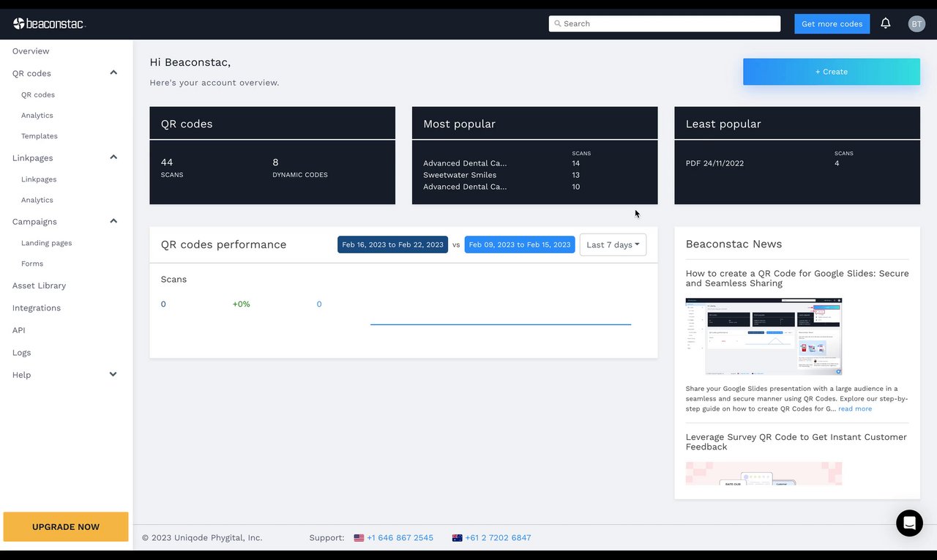Click the +0% scans change value
Viewport: 937px width, 560px height.
242,304
